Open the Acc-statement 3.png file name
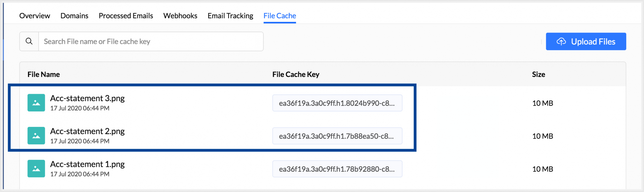Screen dimensions: 644x192 point(87,98)
